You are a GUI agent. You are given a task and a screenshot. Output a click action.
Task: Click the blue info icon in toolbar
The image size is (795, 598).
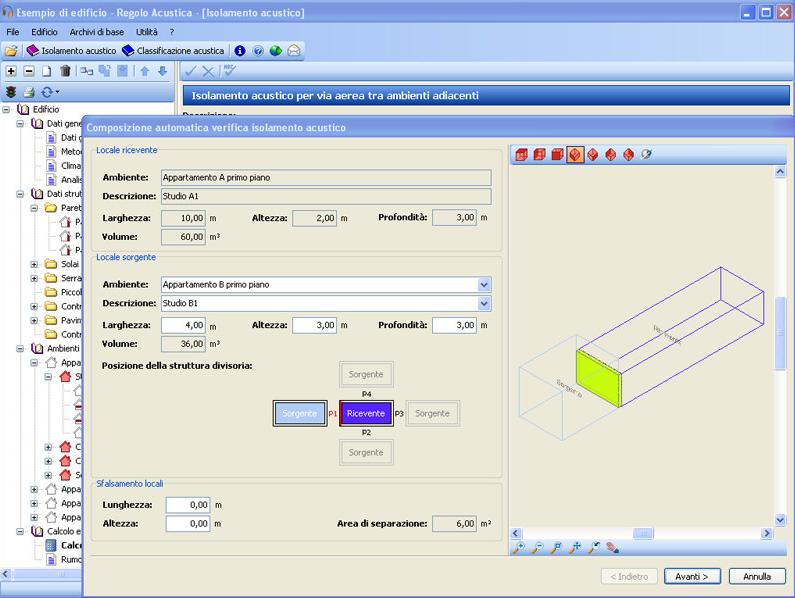(239, 50)
